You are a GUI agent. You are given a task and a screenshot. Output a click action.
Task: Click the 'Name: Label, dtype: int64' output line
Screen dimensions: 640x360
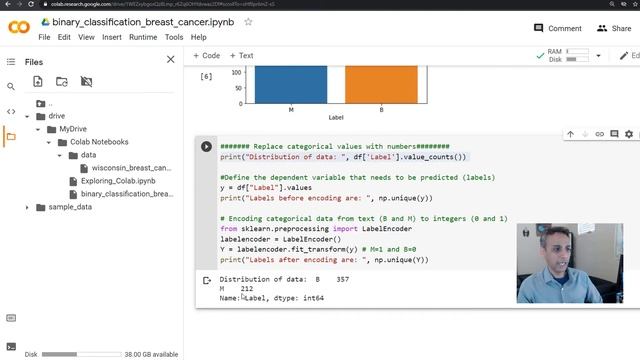click(271, 298)
